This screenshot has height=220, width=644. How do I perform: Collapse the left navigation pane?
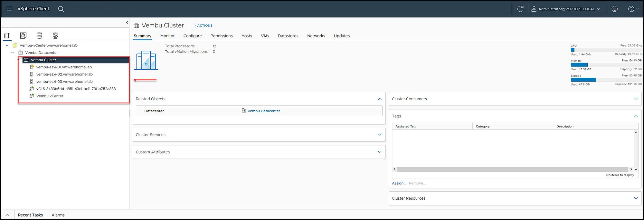[x=127, y=23]
